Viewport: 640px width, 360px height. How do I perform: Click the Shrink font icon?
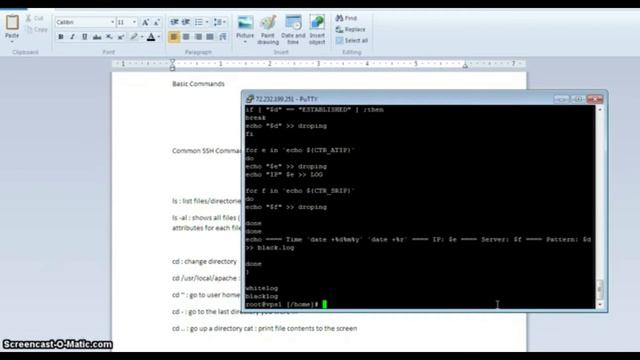(x=157, y=22)
